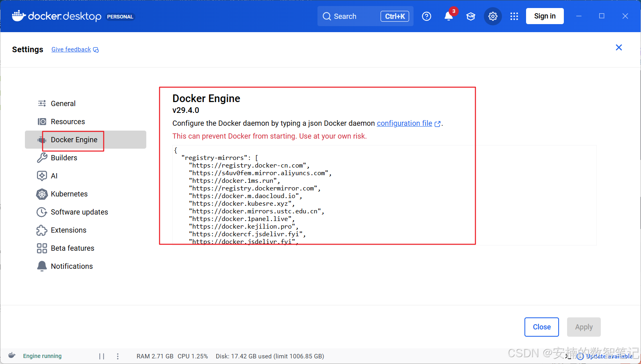Open the apps grid launcher icon
This screenshot has width=641, height=364.
[x=514, y=16]
